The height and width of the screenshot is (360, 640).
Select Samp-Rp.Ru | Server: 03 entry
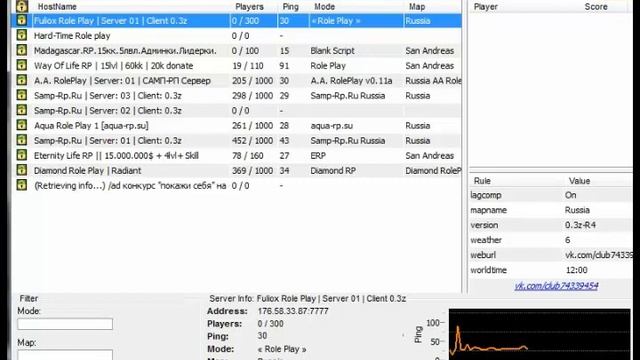237,96
